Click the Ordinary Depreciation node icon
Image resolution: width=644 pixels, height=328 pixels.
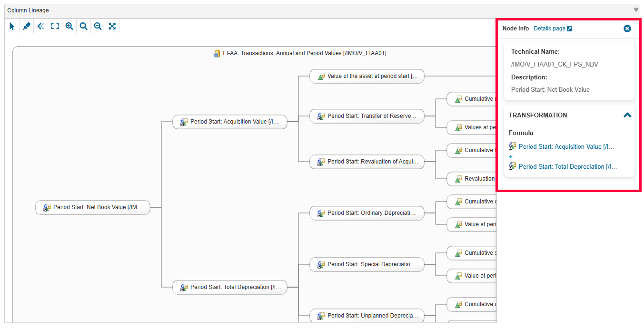click(x=321, y=213)
